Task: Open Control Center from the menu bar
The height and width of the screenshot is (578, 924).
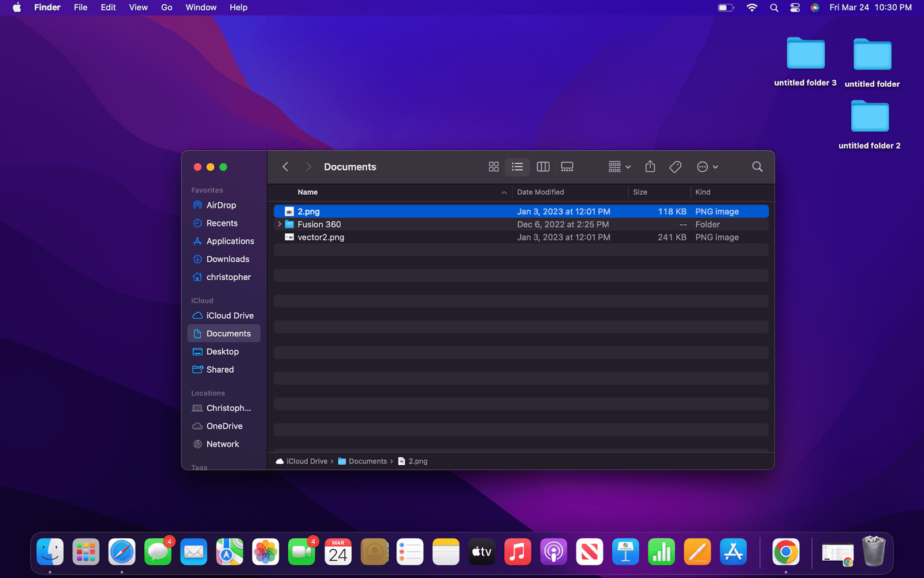Action: click(x=795, y=8)
